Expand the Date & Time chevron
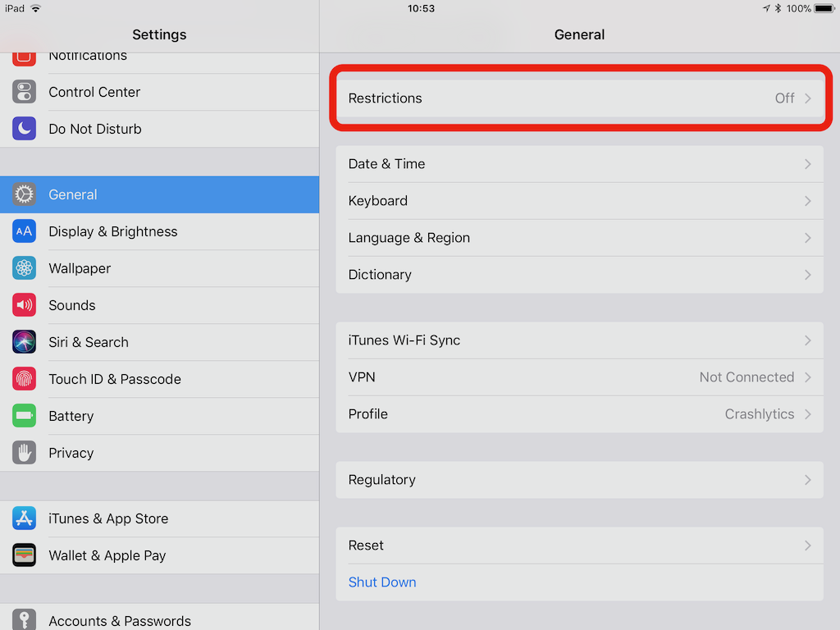The width and height of the screenshot is (840, 630). (808, 164)
